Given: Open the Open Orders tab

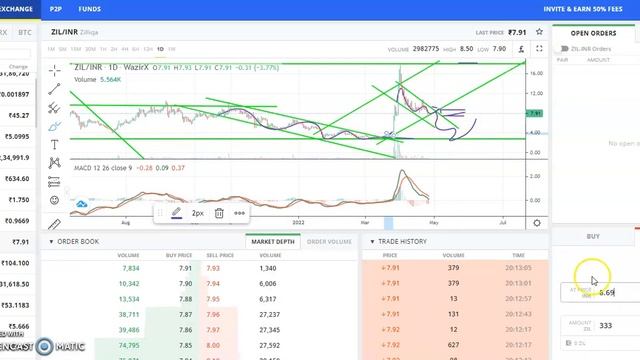Looking at the screenshot, I should pyautogui.click(x=593, y=33).
